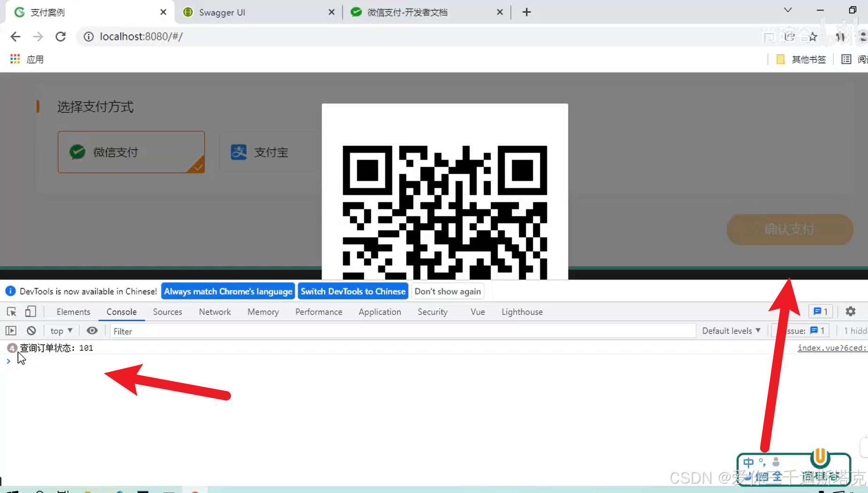Image resolution: width=868 pixels, height=493 pixels.
Task: Open the reading list icon
Action: (846, 59)
